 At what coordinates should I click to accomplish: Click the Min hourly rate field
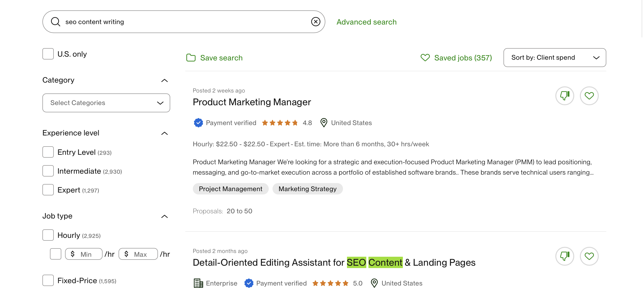[x=84, y=254]
